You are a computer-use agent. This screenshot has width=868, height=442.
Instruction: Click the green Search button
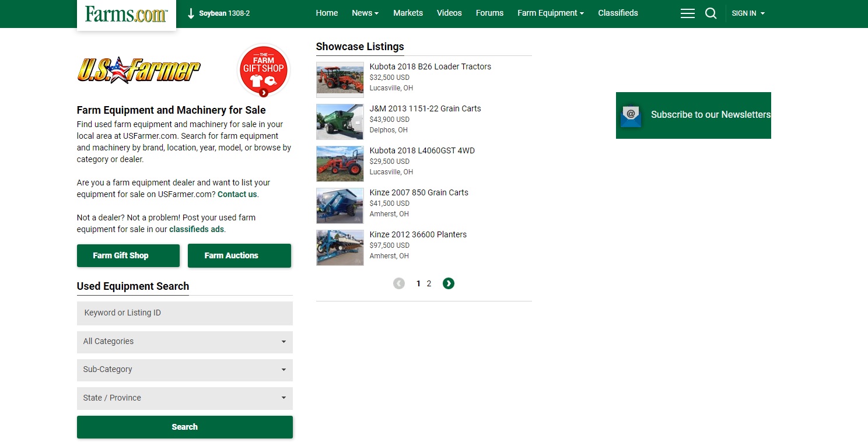(185, 427)
